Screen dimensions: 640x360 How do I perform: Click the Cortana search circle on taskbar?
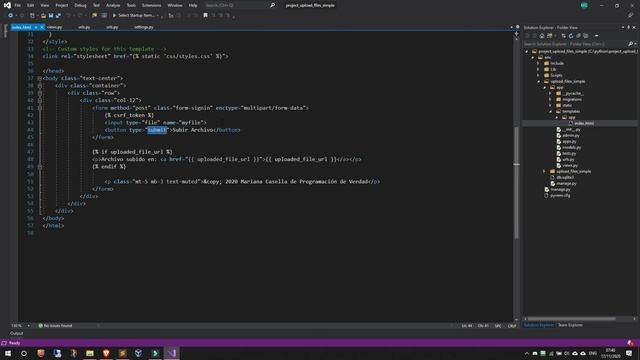pyautogui.click(x=24, y=353)
